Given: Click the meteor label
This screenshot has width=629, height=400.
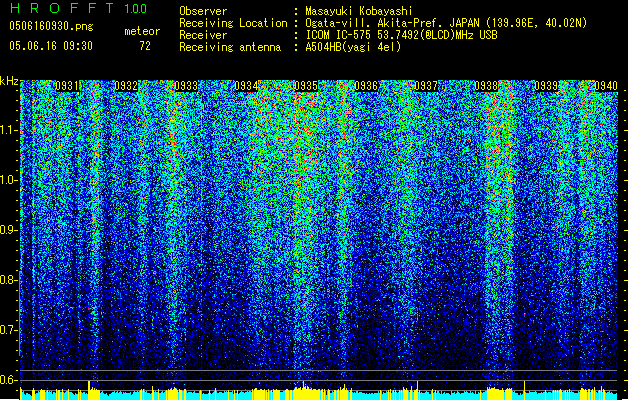Looking at the screenshot, I should 142,31.
